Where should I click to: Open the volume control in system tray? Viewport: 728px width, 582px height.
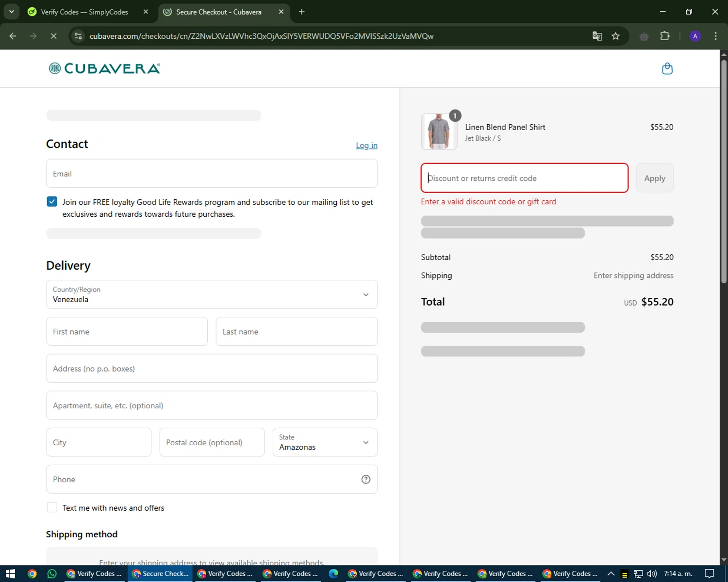652,574
